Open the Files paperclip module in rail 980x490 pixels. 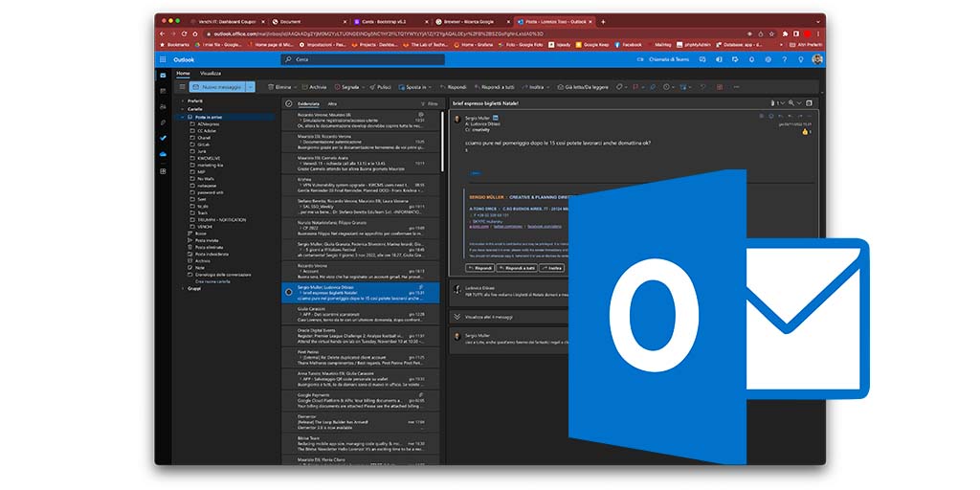click(x=163, y=122)
